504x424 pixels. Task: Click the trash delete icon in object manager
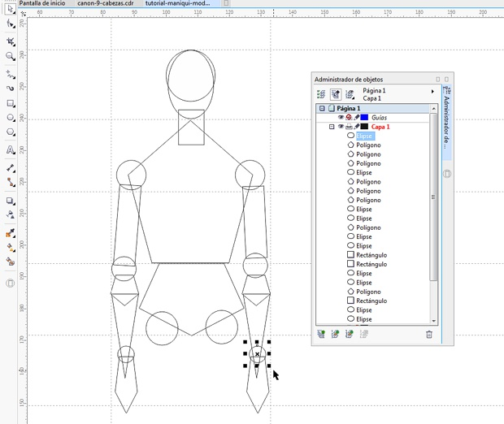point(429,335)
